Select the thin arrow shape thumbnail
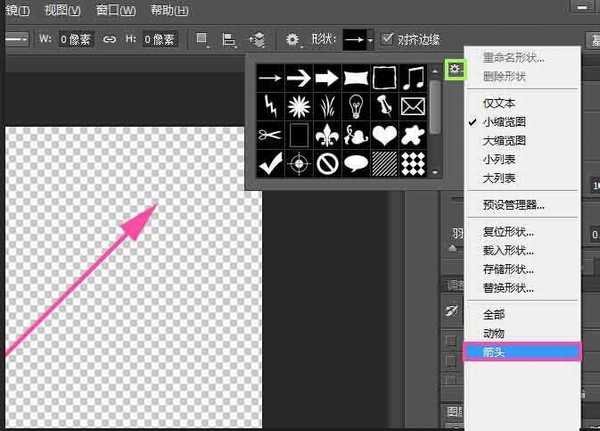600x431 pixels. point(270,78)
